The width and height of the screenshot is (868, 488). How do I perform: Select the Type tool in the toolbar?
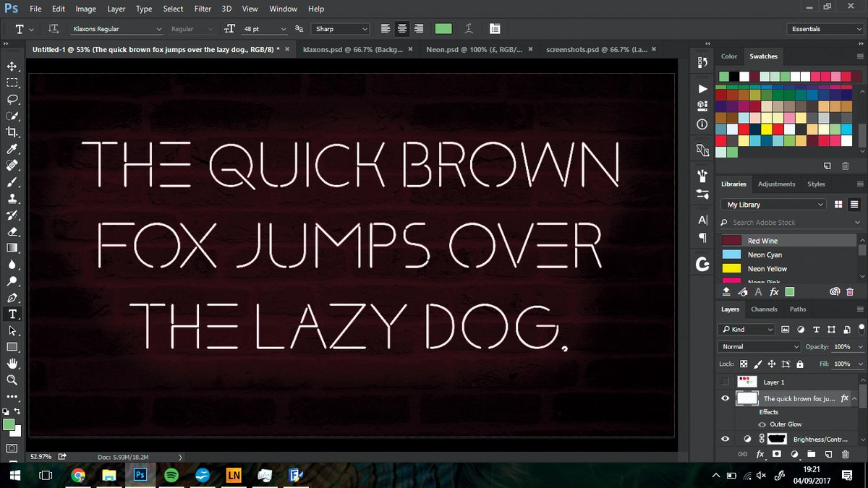13,314
